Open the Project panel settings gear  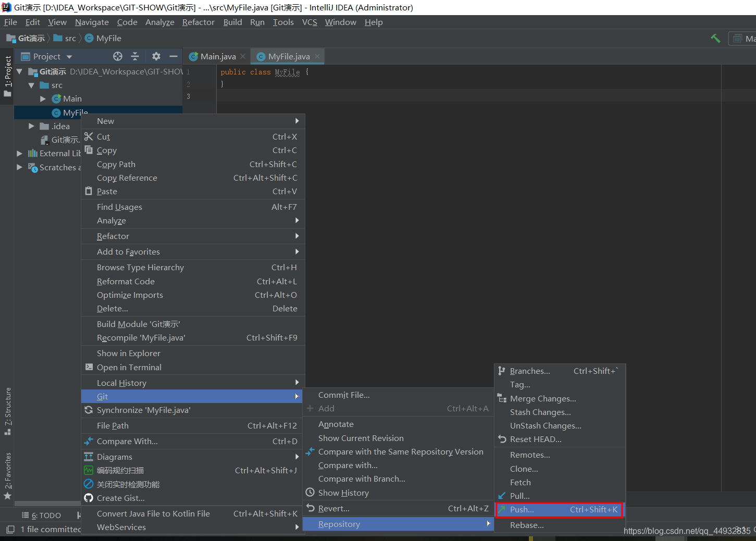156,56
